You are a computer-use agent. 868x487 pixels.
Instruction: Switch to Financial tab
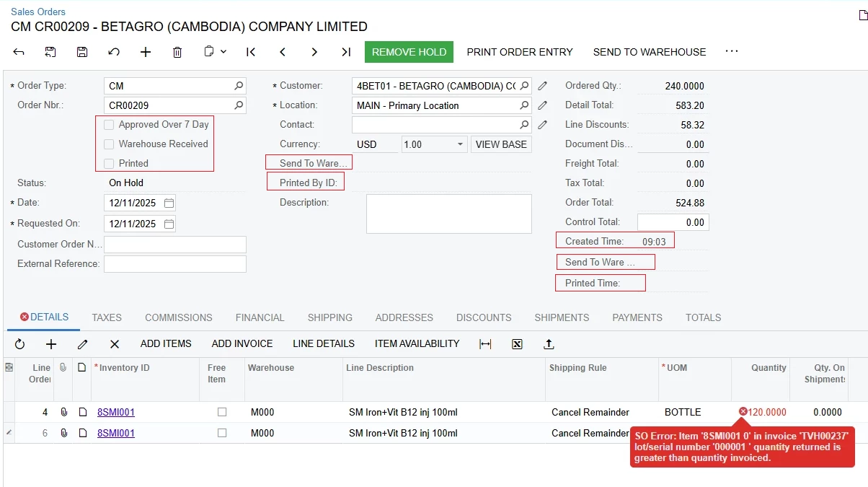pos(260,317)
